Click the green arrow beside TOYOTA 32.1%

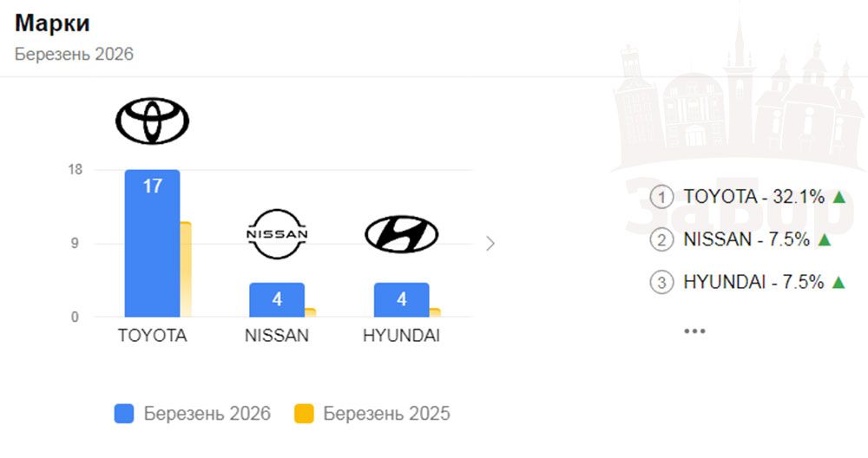pos(838,197)
